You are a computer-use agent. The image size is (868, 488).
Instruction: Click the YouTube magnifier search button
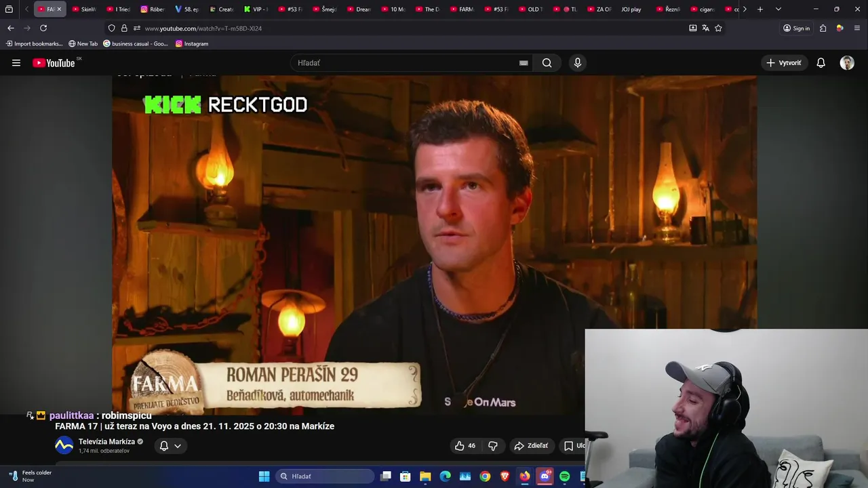click(547, 63)
